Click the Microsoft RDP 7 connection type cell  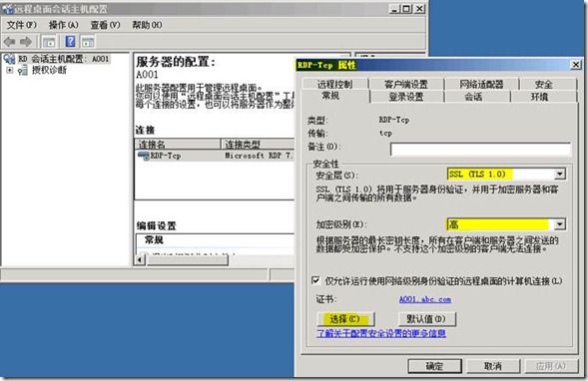coord(259,156)
